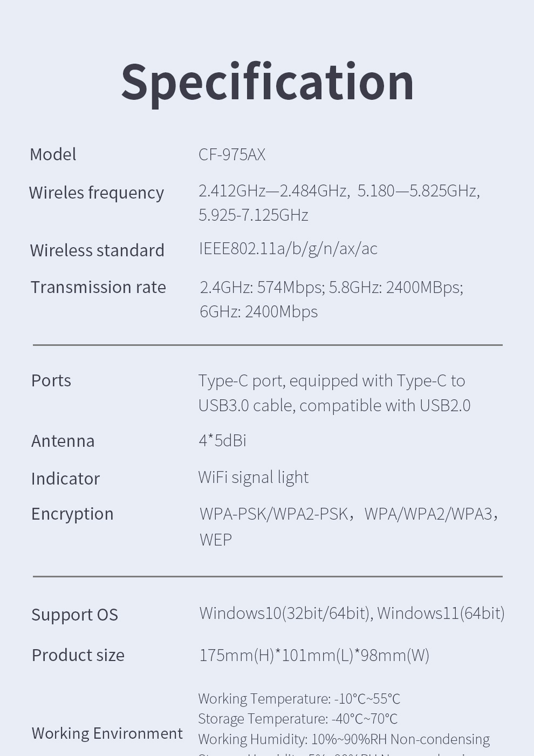Click the Ports label
Screen dimensions: 534x756
coord(51,380)
